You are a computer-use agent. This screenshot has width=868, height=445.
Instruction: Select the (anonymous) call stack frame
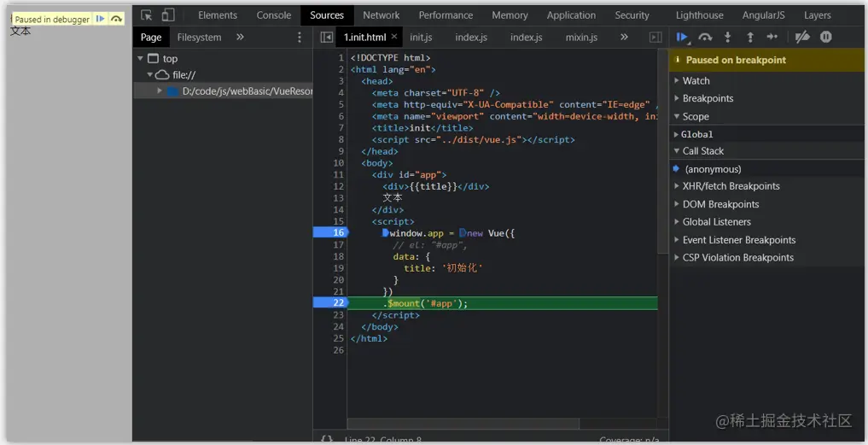(768, 169)
